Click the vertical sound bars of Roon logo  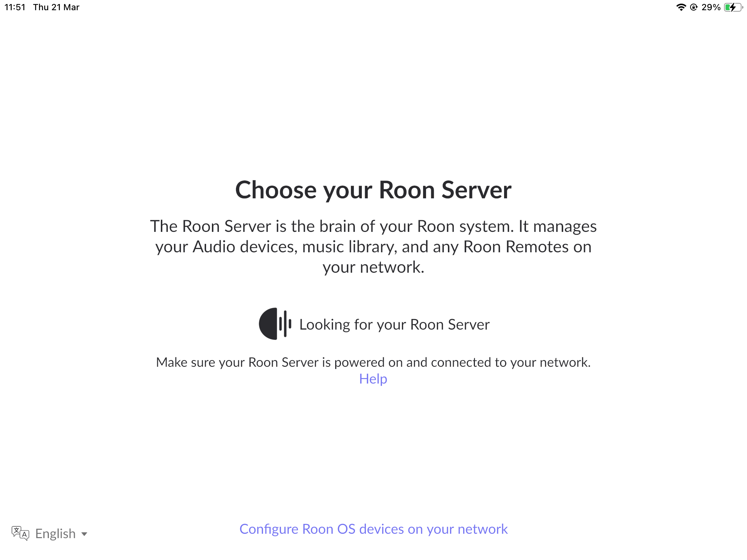coord(285,324)
